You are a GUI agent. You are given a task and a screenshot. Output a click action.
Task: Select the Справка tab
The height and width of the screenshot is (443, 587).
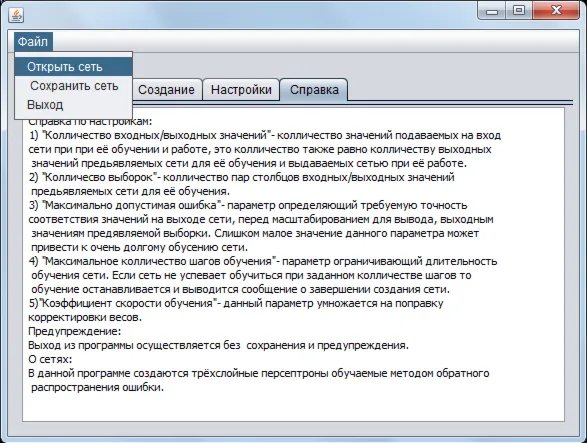coord(314,90)
